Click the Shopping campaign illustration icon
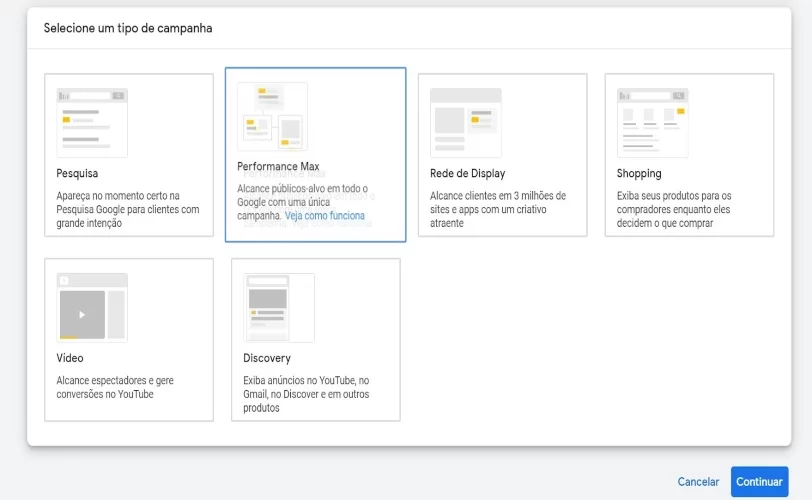The width and height of the screenshot is (812, 500). tap(652, 123)
